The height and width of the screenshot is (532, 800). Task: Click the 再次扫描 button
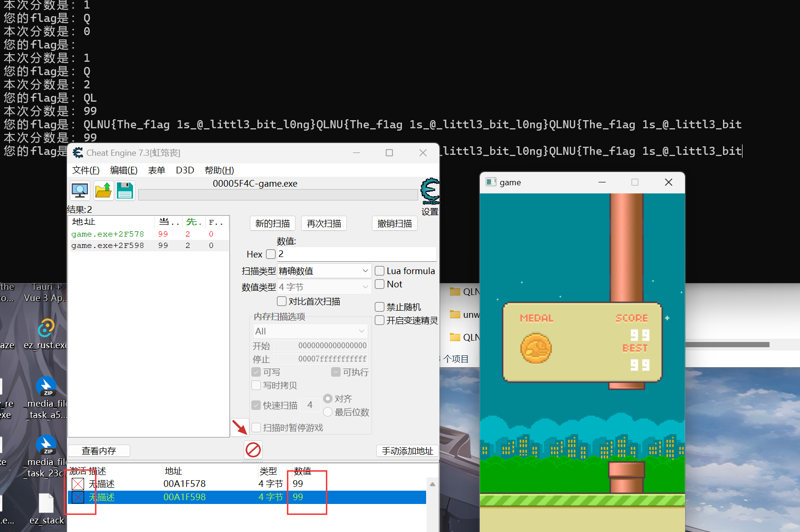pyautogui.click(x=324, y=223)
